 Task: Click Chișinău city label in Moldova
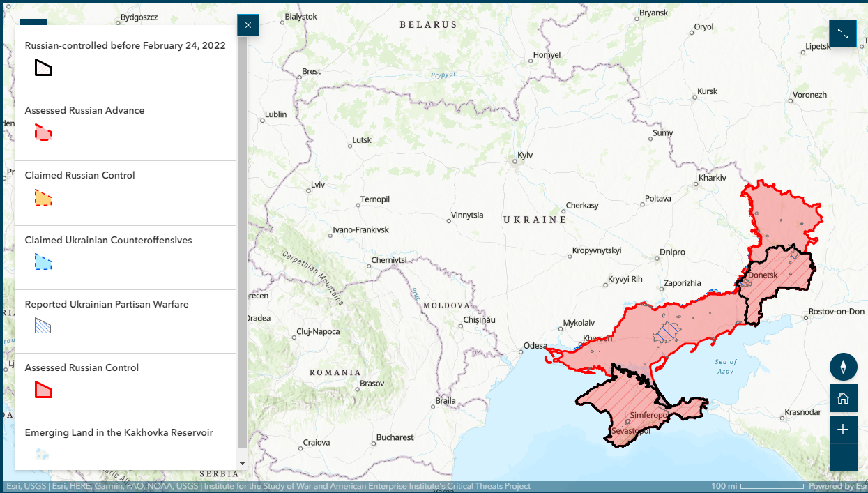coord(479,319)
